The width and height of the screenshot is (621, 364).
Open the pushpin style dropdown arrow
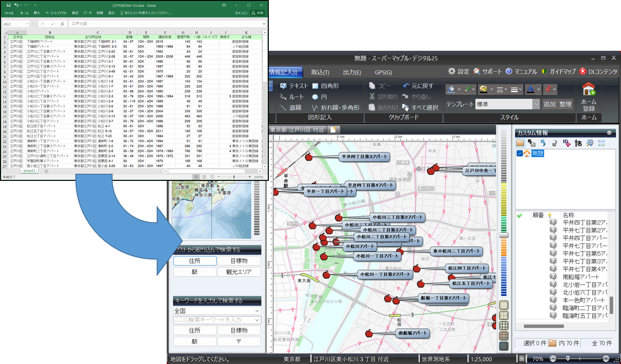(x=554, y=90)
